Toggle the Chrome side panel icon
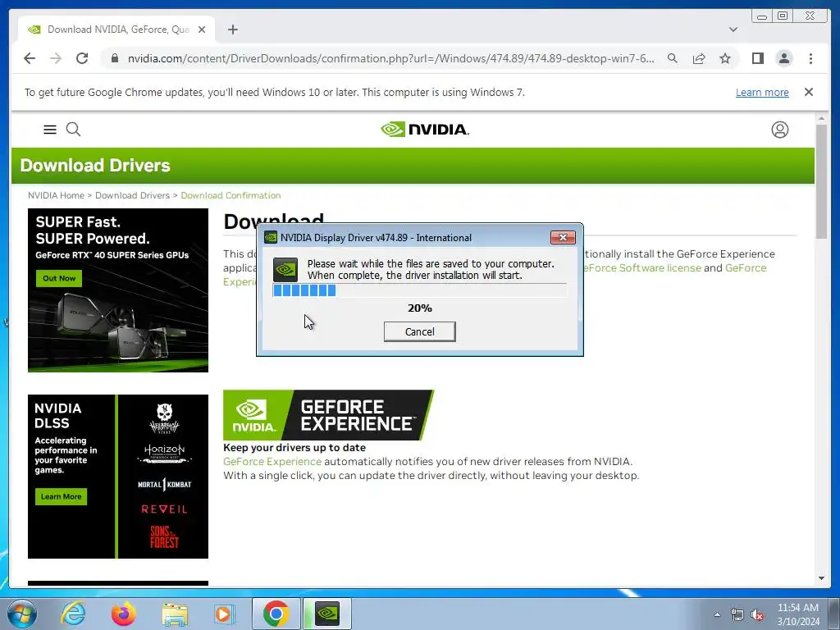 tap(757, 58)
